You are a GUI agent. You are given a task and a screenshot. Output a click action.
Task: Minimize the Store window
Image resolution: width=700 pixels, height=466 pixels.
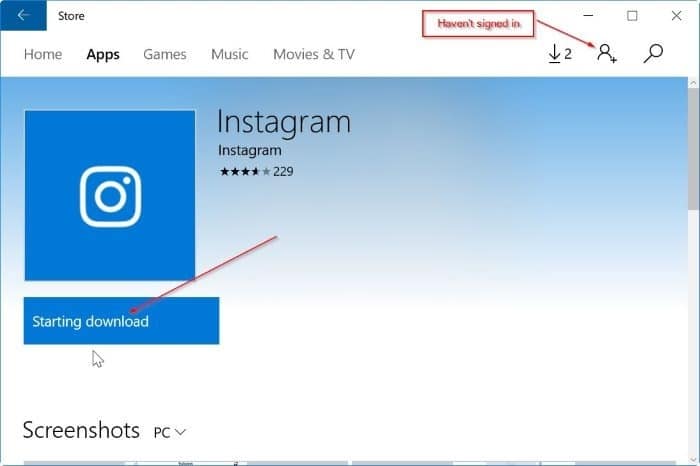point(588,16)
